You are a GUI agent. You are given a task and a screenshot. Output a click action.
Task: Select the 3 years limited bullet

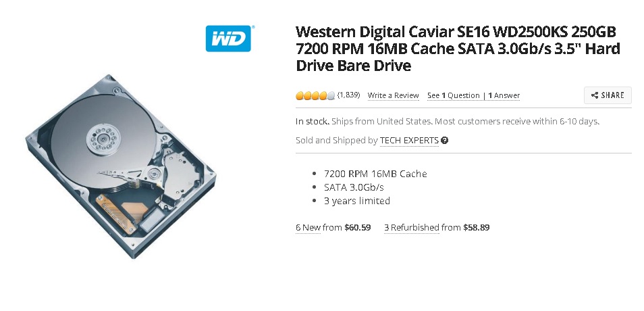click(x=357, y=201)
